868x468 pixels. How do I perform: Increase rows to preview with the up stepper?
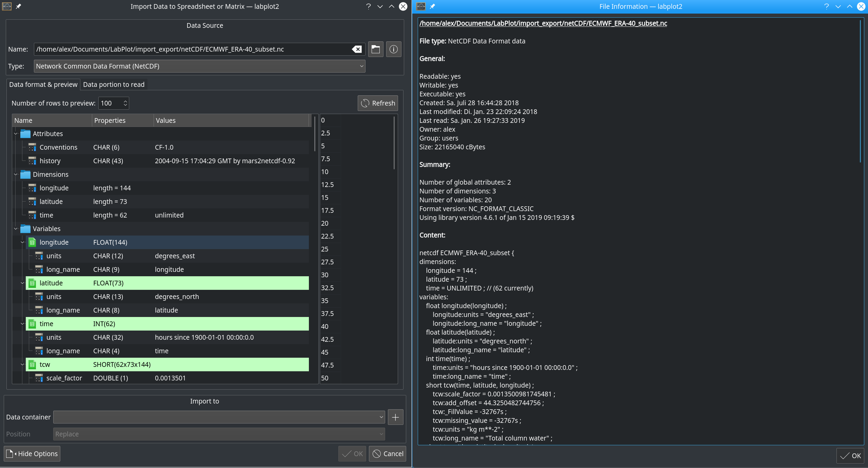(125, 100)
